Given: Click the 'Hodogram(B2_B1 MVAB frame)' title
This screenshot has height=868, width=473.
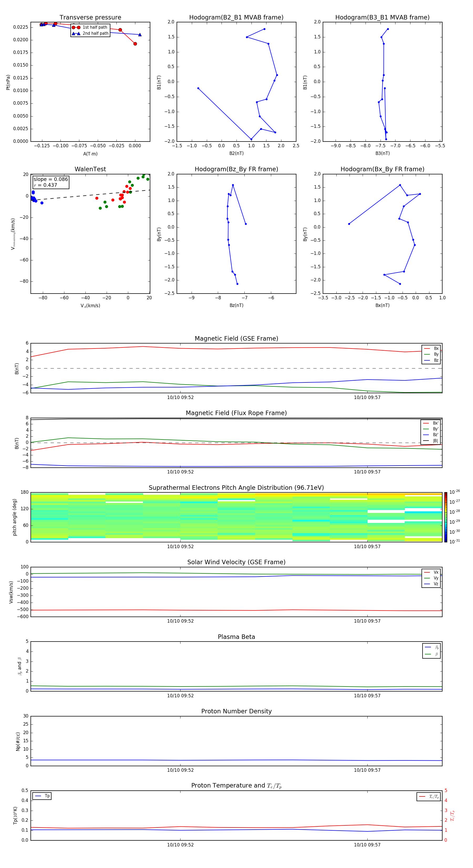Looking at the screenshot, I should tap(236, 18).
